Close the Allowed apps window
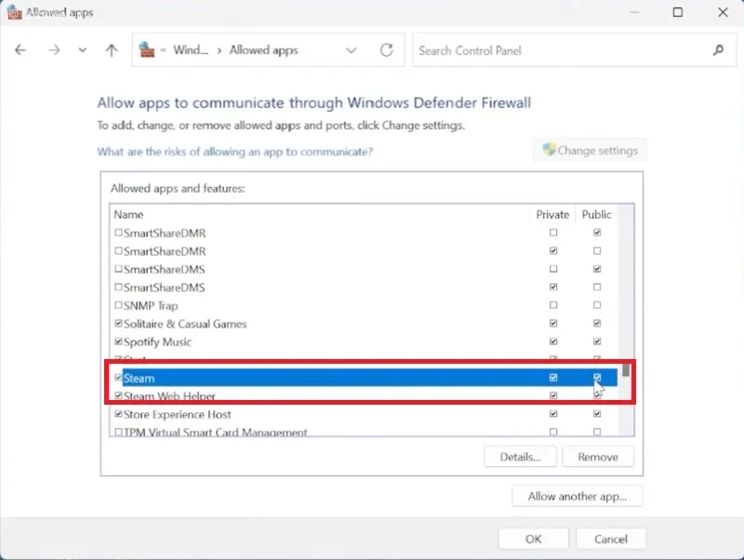Screen dimensions: 744x560 tap(723, 12)
